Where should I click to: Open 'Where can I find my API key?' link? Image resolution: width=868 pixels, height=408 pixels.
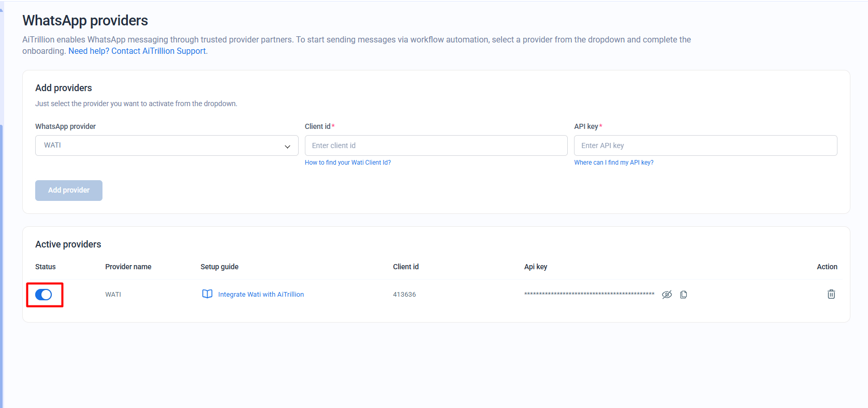614,163
